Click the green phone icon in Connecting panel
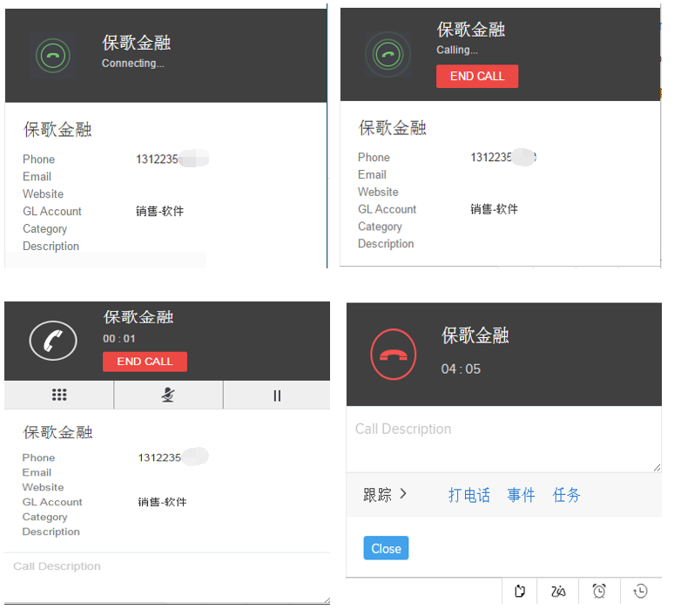Screen dimensions: 681x616 (53, 56)
